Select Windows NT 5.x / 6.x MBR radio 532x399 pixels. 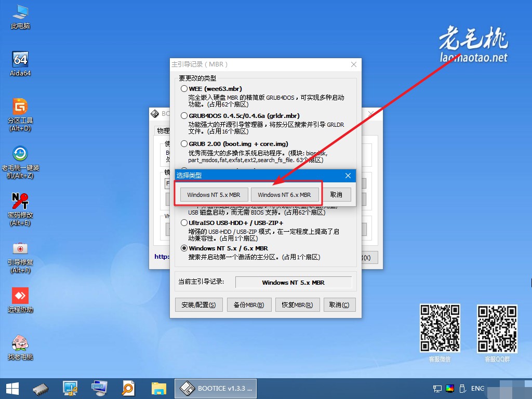(184, 248)
